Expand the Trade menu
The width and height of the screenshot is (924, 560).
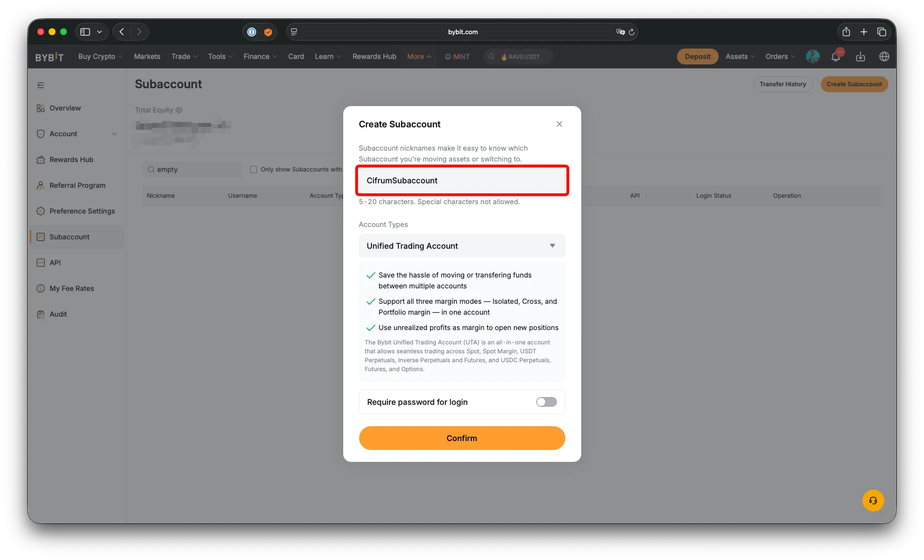185,56
